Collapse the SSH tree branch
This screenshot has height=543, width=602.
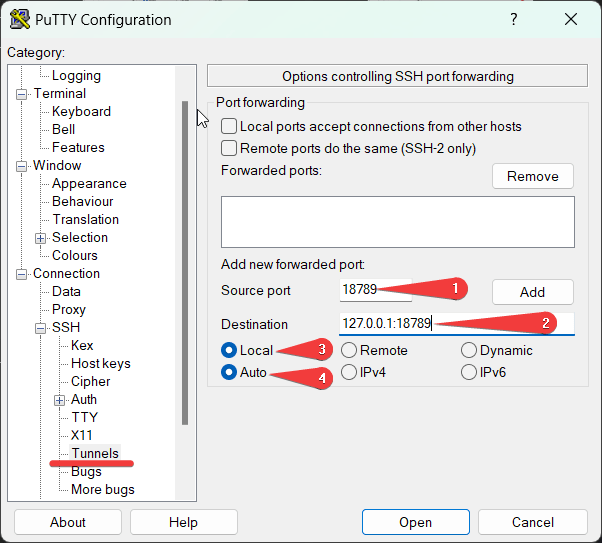click(x=41, y=328)
